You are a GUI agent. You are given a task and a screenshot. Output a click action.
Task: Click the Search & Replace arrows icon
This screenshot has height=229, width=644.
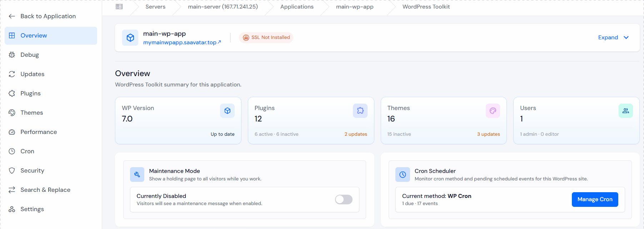click(x=12, y=190)
